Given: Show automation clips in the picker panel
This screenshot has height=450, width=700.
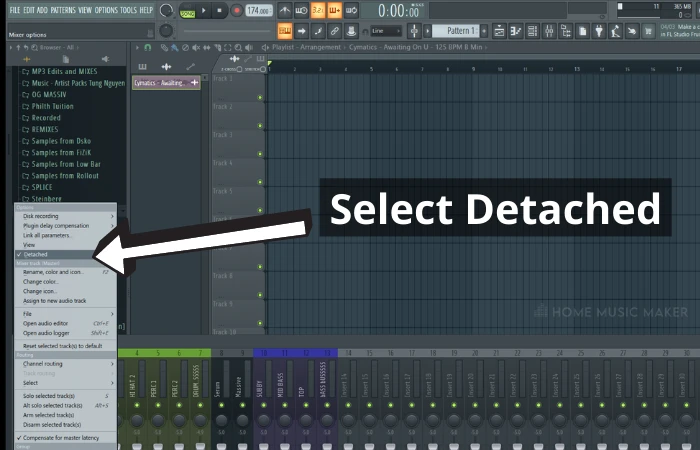Looking at the screenshot, I should coord(190,67).
